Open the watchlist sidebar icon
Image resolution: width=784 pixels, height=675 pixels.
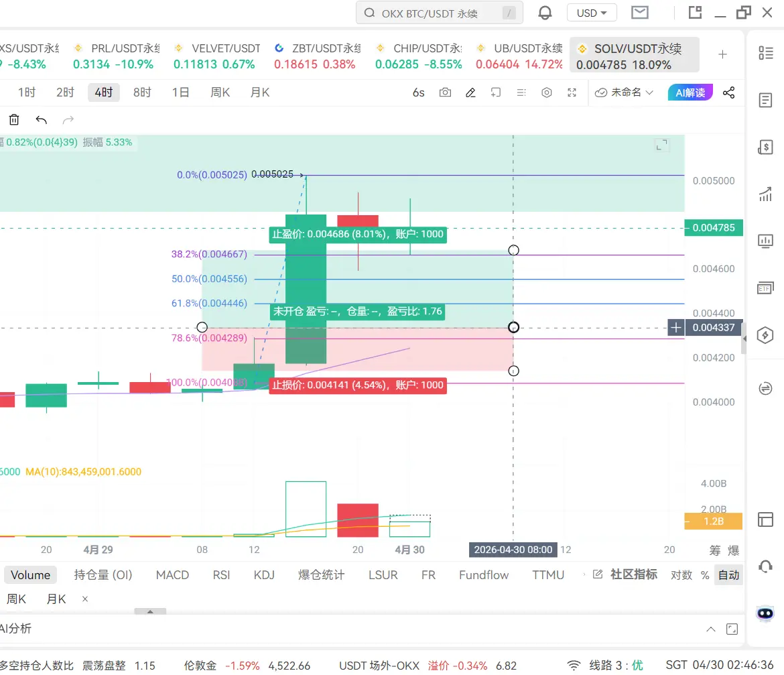pos(765,52)
